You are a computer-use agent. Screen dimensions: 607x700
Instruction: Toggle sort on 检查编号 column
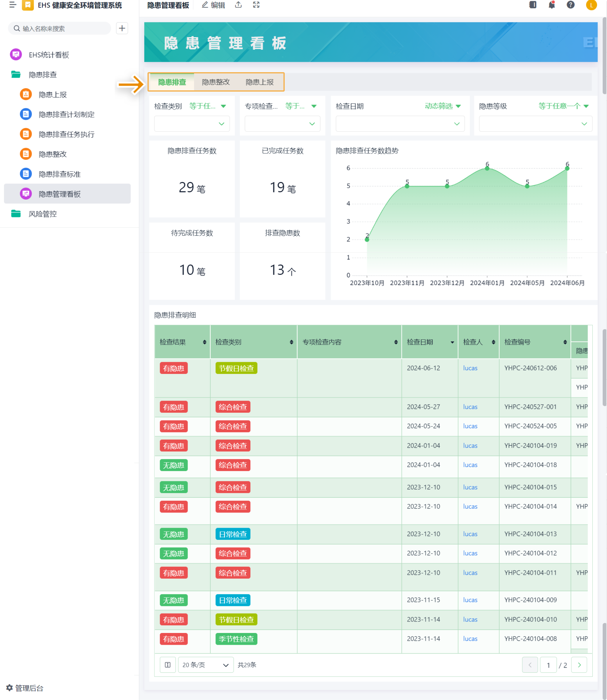point(565,342)
